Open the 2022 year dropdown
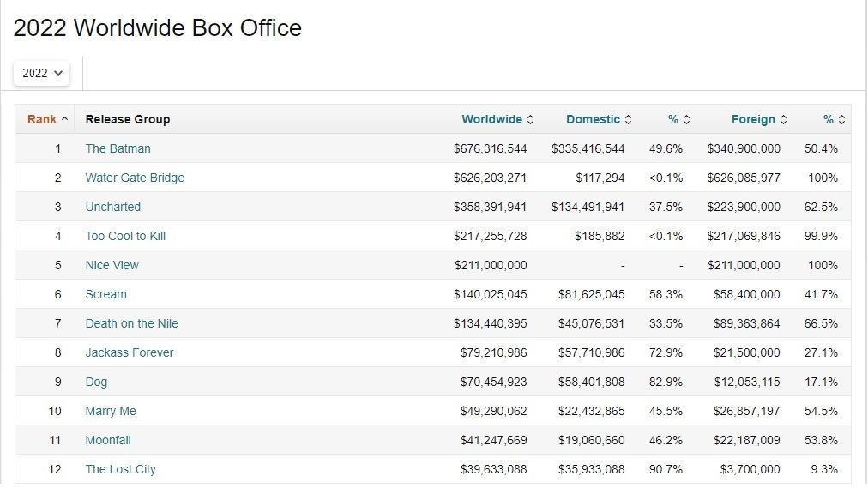The image size is (868, 494). (x=42, y=73)
